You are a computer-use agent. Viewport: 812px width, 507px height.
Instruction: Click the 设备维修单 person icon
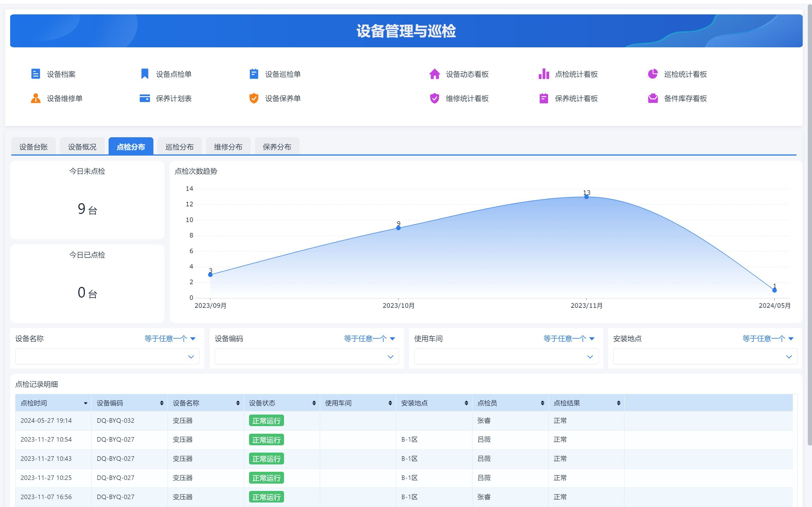click(x=36, y=98)
